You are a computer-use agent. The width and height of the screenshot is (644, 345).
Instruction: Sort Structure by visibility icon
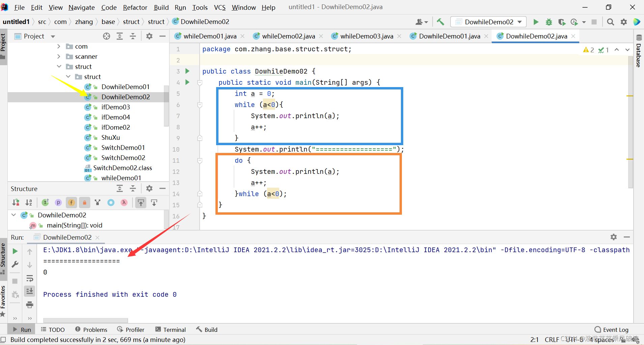[16, 203]
